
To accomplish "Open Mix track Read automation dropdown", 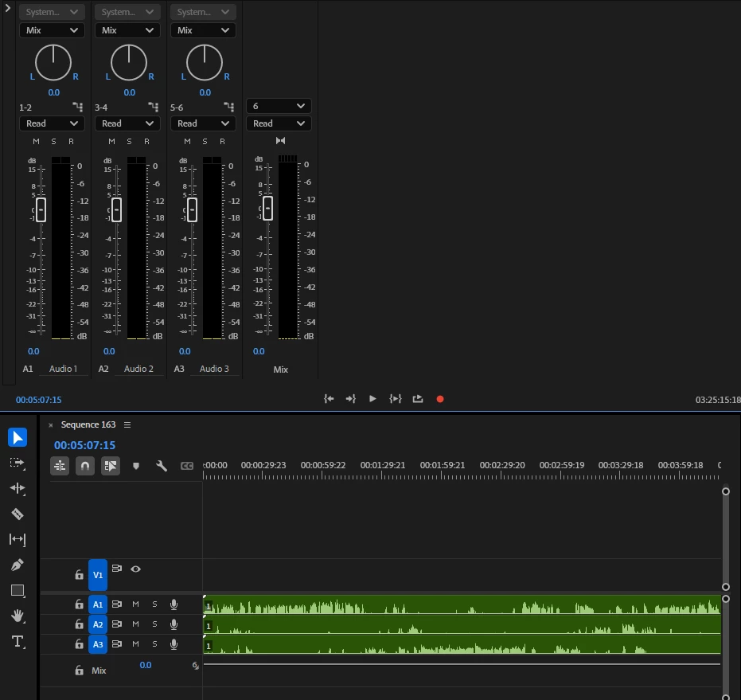I will click(x=279, y=123).
